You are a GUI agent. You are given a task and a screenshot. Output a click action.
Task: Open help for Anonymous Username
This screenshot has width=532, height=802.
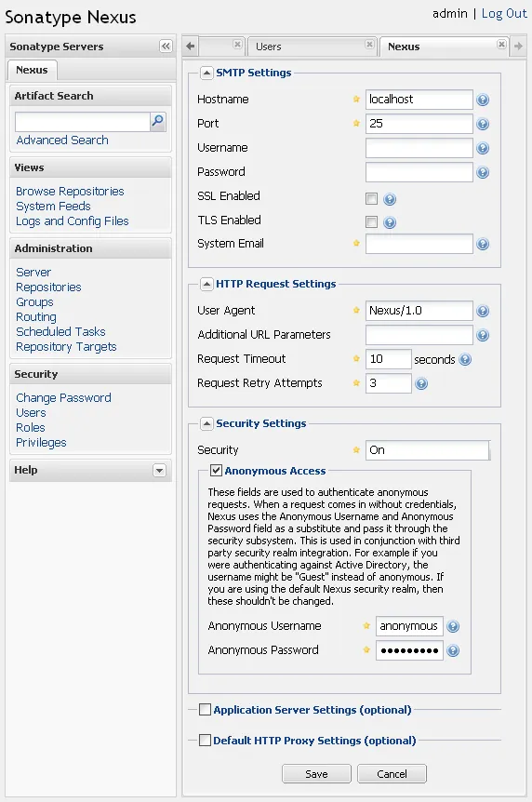click(453, 626)
